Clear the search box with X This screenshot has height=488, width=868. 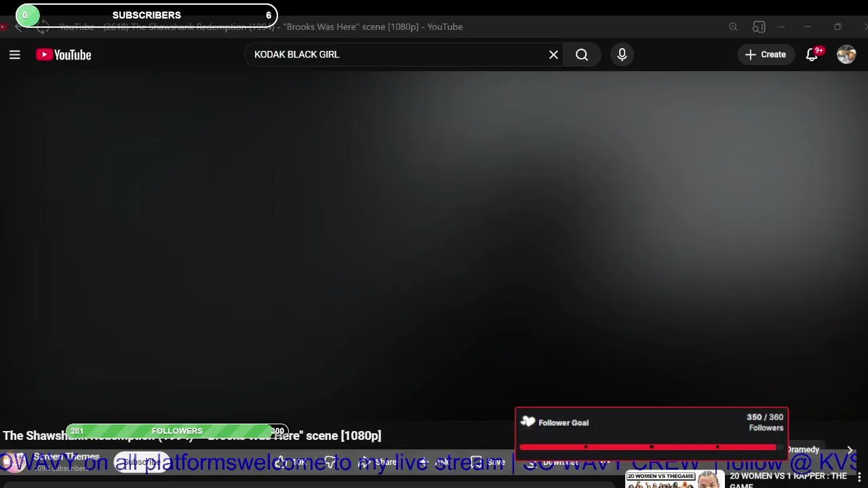(x=553, y=55)
